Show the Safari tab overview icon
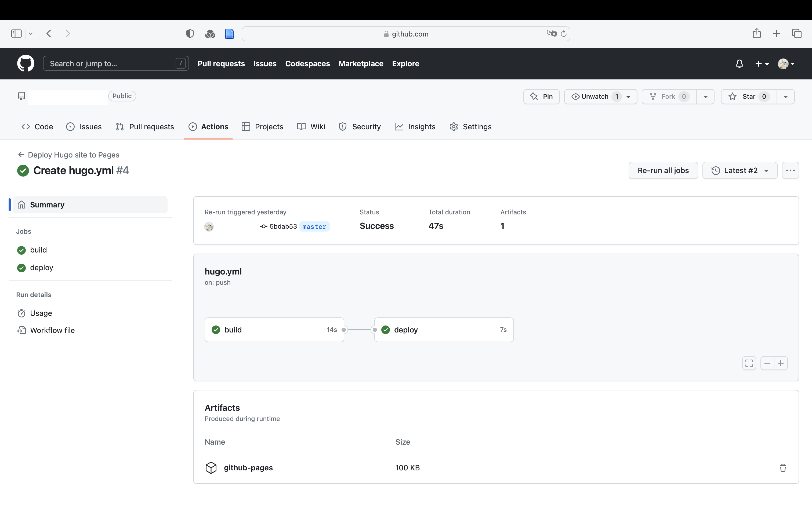This screenshot has width=812, height=527. click(x=797, y=33)
